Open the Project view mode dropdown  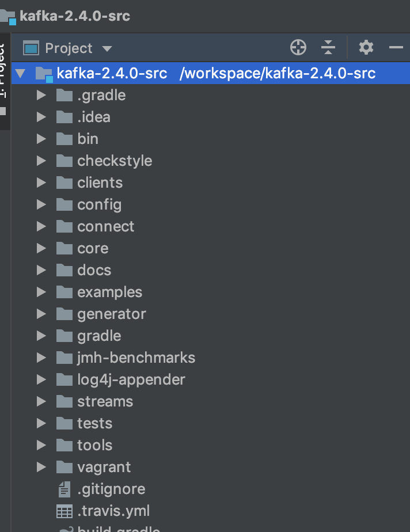(x=108, y=48)
